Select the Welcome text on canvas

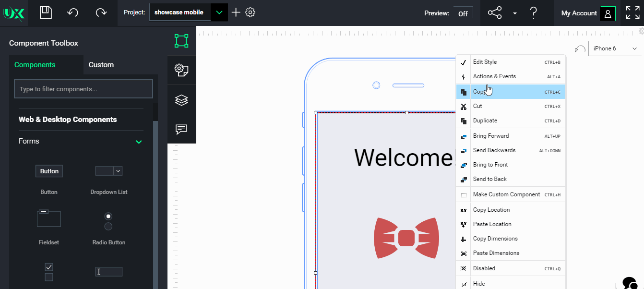(x=404, y=157)
